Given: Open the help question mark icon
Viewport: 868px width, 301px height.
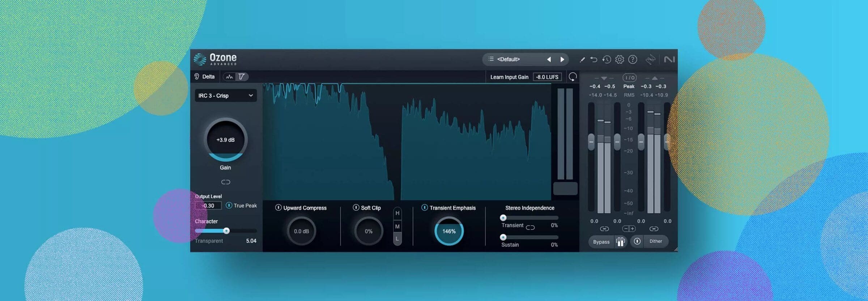Looking at the screenshot, I should tap(633, 59).
